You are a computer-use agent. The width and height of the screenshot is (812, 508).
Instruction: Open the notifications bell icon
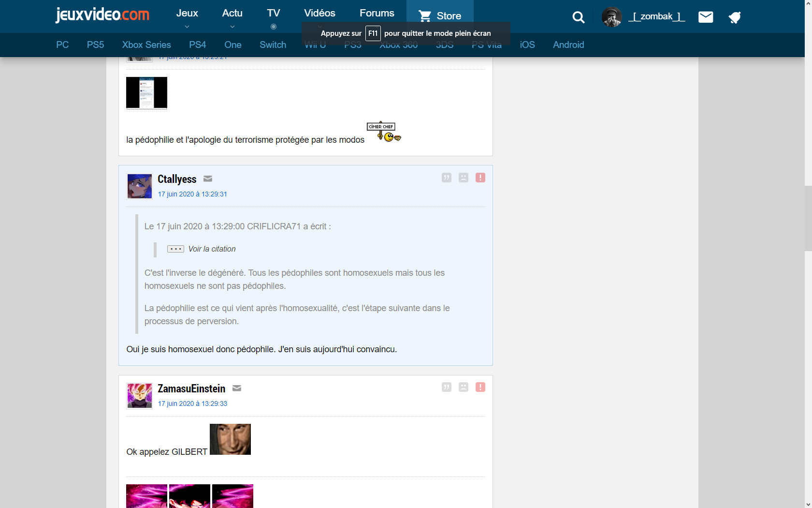click(735, 17)
